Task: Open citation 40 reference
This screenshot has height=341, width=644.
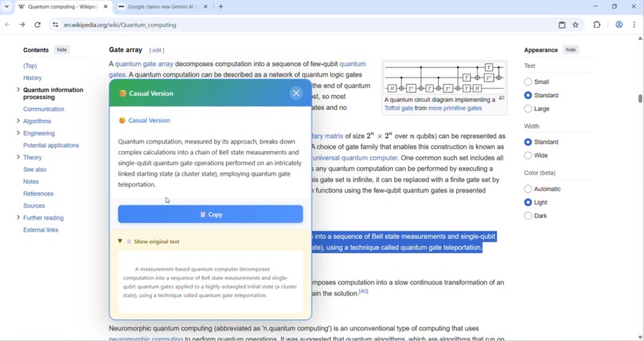Action: click(x=364, y=291)
